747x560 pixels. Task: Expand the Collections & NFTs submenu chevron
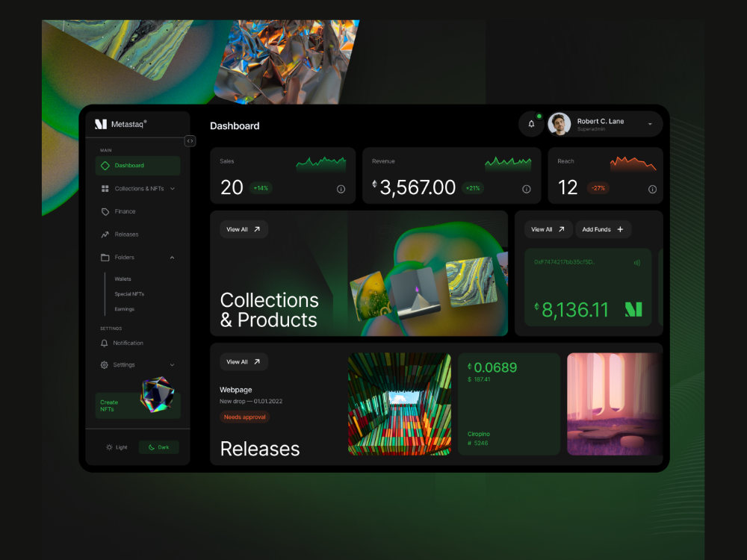click(173, 189)
